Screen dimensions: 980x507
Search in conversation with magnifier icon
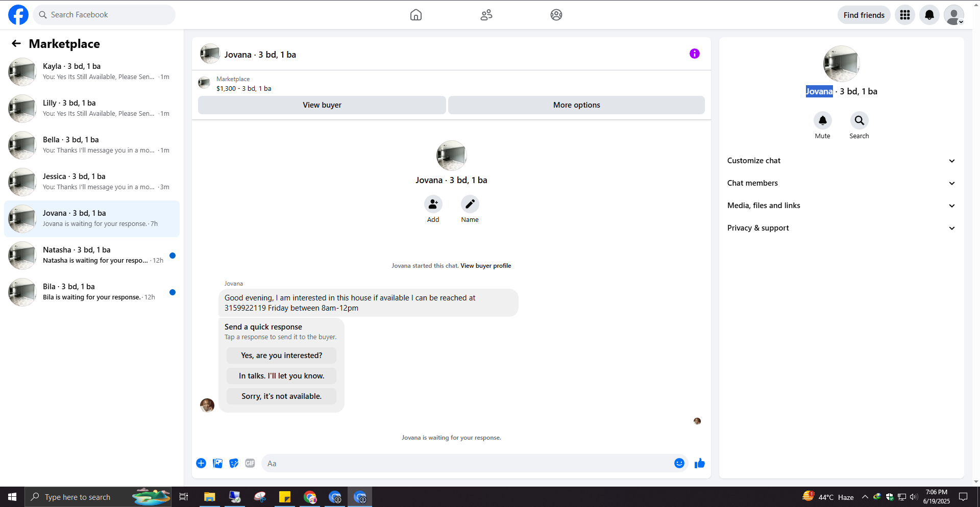[x=860, y=120]
